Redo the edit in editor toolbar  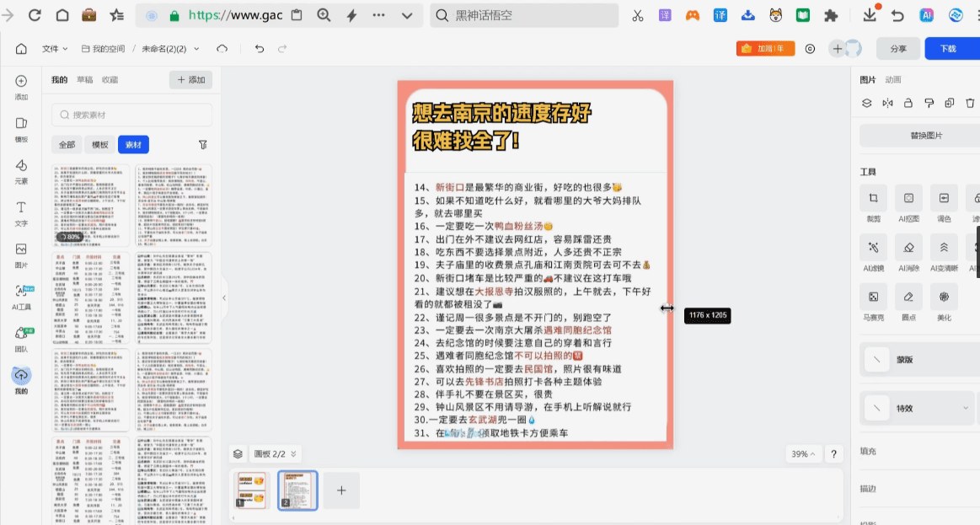[x=282, y=49]
